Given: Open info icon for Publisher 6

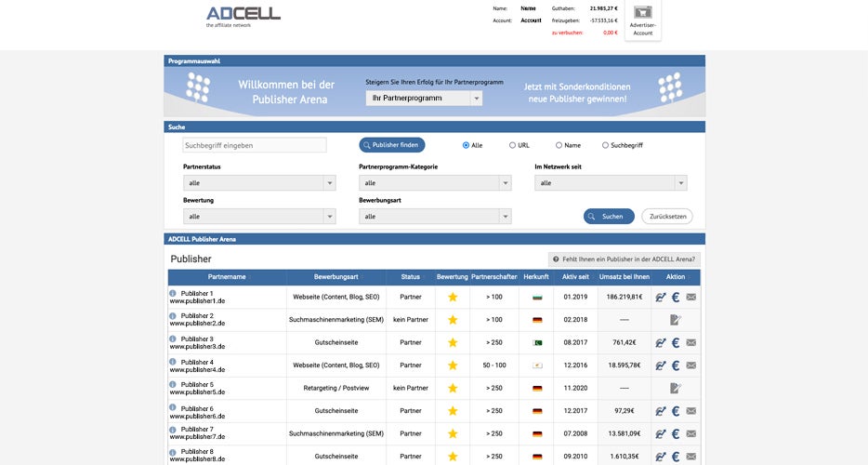Looking at the screenshot, I should 173,407.
